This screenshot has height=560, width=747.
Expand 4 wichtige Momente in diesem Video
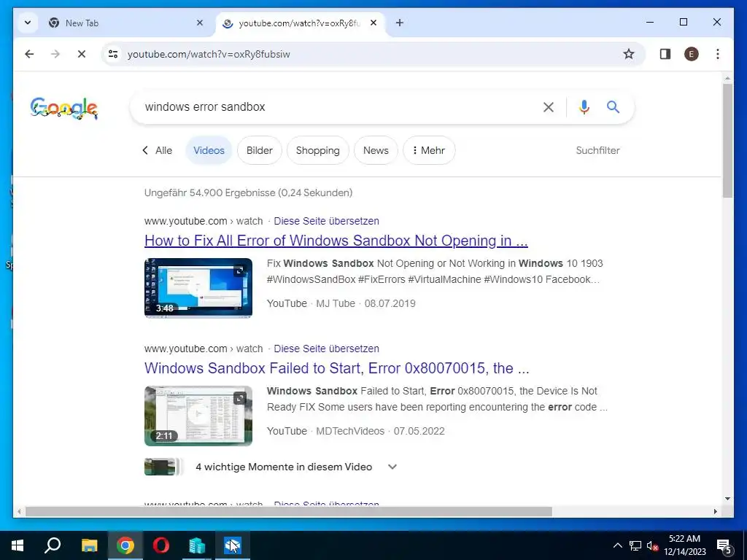[271, 467]
